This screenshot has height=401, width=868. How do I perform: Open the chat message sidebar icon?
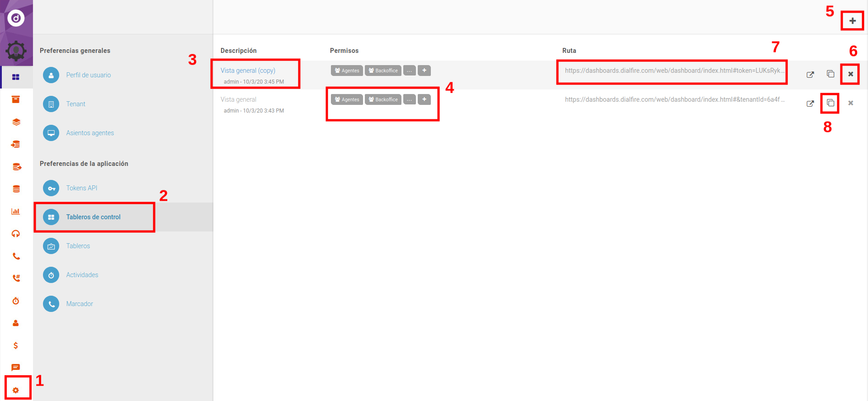tap(16, 368)
